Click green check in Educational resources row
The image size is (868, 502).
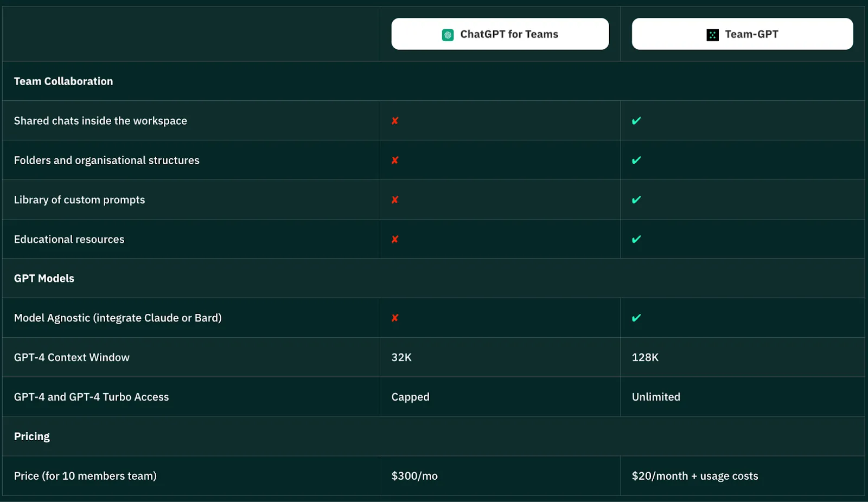[x=636, y=239]
